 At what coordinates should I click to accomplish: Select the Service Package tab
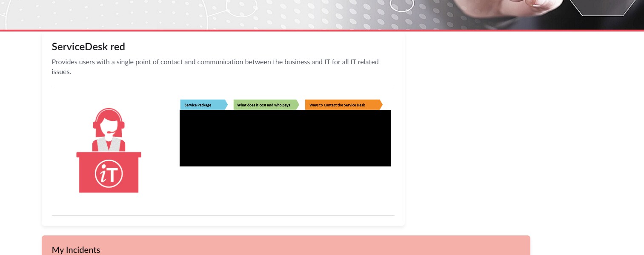(198, 105)
